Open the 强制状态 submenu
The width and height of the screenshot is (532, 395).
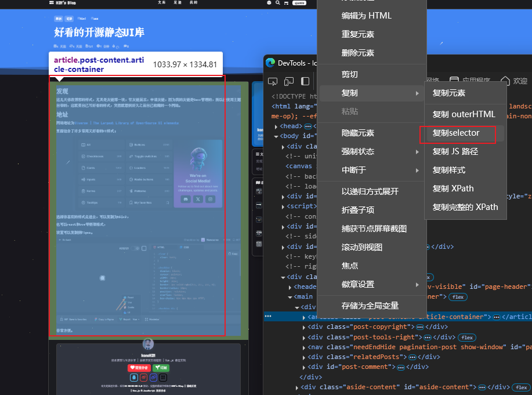371,151
